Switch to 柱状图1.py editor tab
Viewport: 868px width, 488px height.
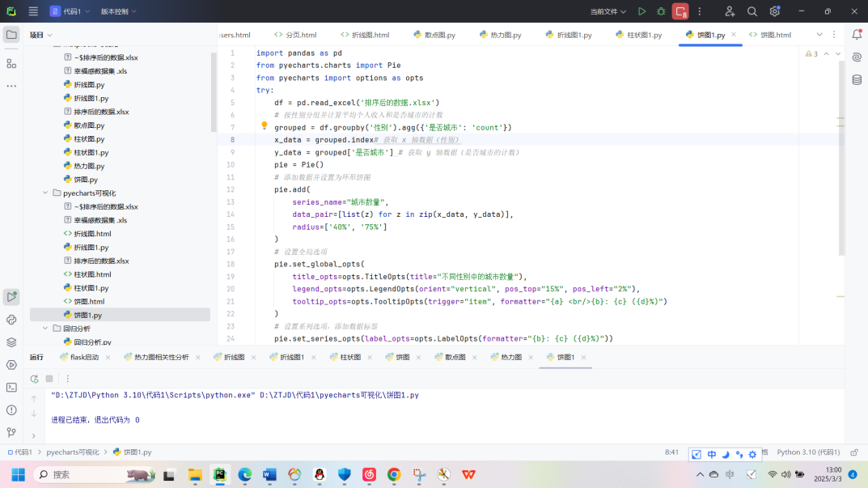639,35
